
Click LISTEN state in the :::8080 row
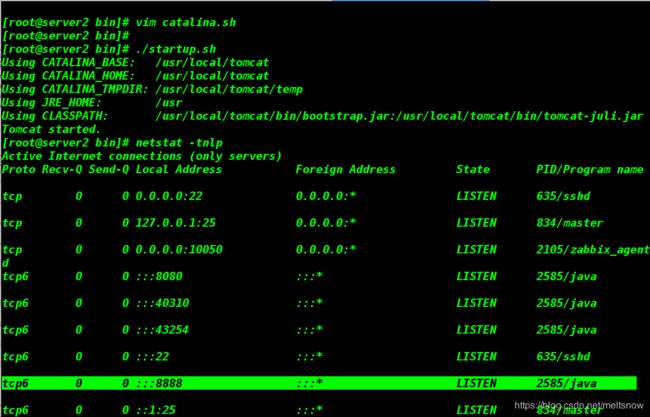point(476,276)
